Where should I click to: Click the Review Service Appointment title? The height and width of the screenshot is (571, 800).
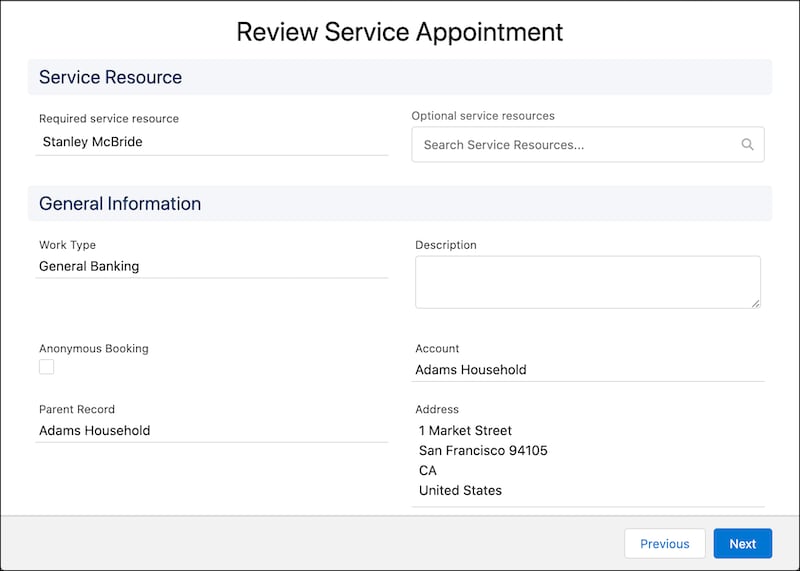pyautogui.click(x=399, y=32)
